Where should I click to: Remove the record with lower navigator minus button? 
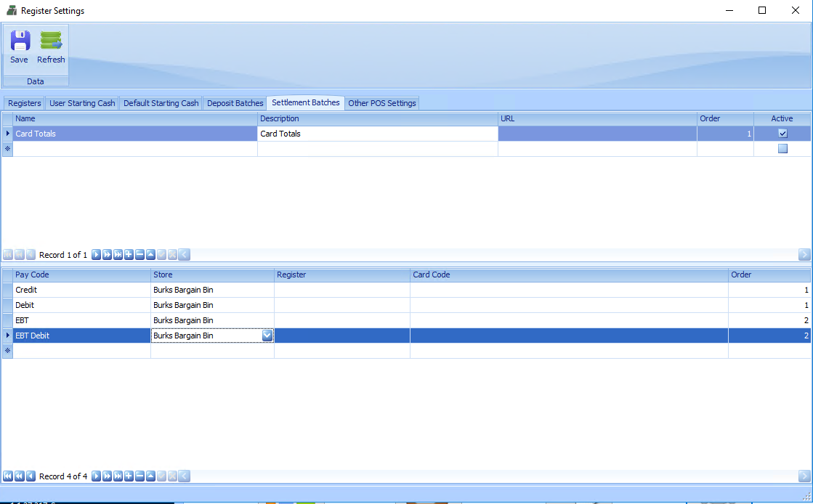pos(139,476)
